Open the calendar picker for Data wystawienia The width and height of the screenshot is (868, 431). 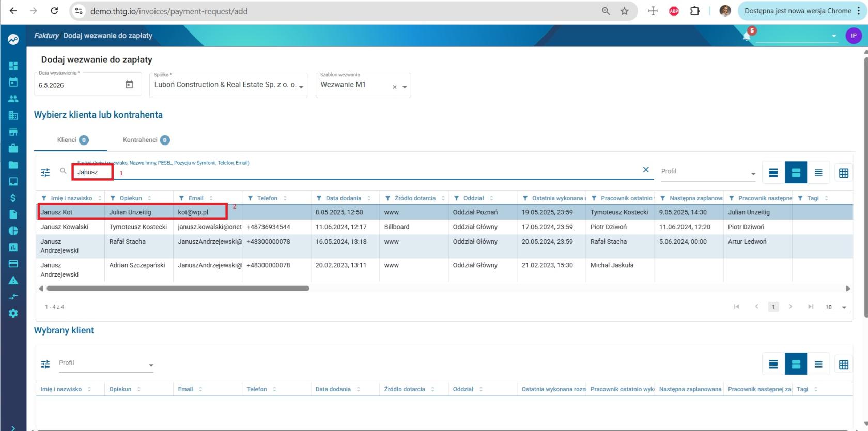coord(130,84)
